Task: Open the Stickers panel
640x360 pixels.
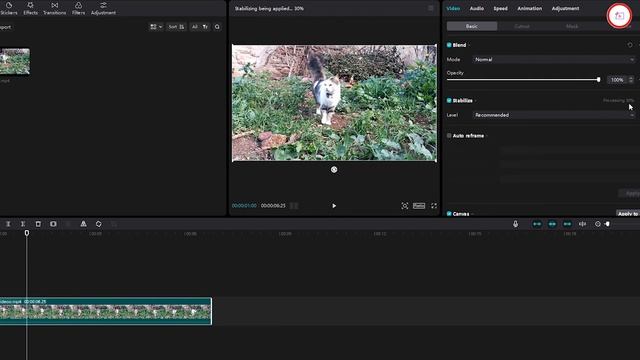Action: point(9,8)
